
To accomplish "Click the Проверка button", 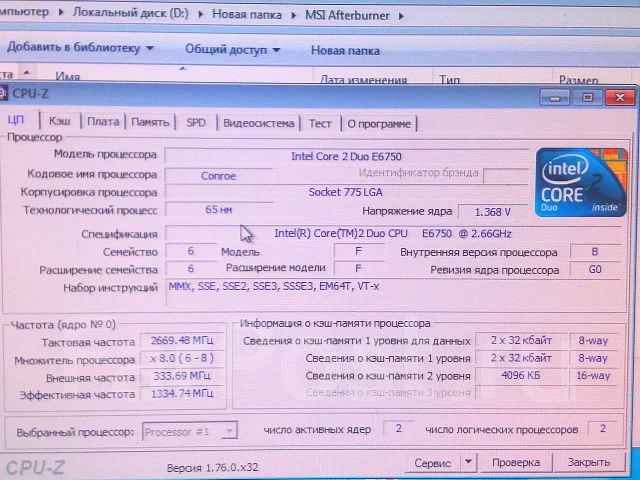I will (516, 462).
